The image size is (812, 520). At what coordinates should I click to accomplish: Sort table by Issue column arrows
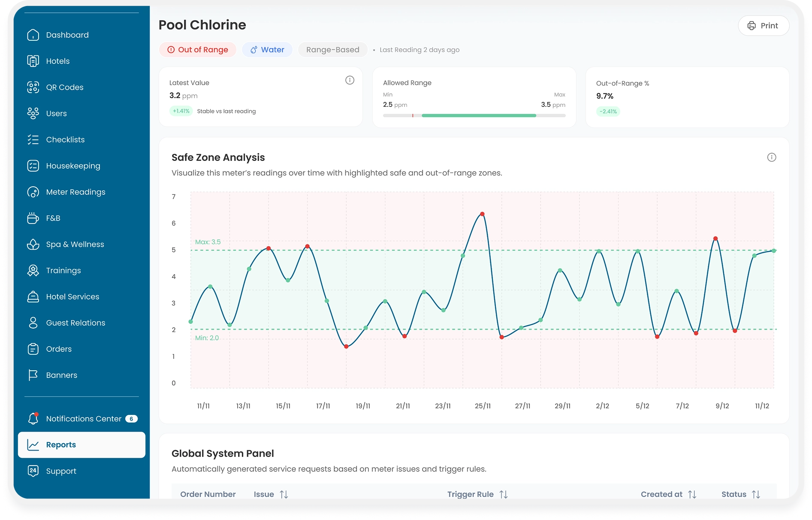pyautogui.click(x=284, y=494)
